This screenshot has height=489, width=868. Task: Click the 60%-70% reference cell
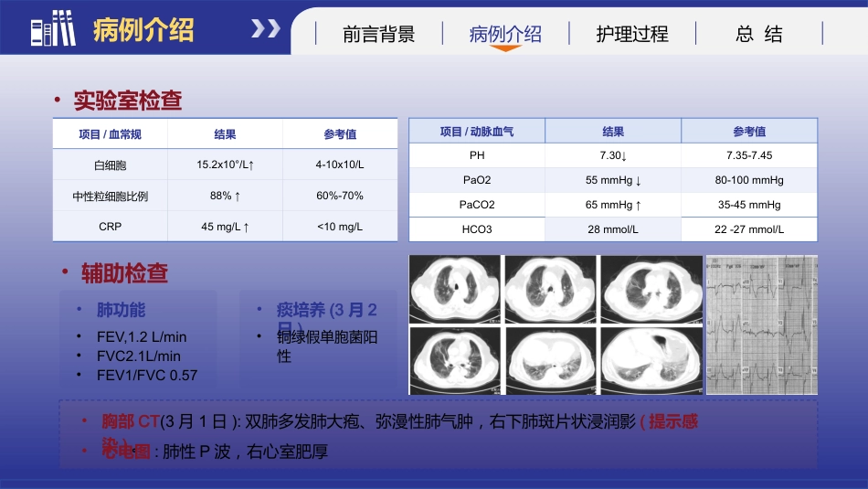[340, 196]
